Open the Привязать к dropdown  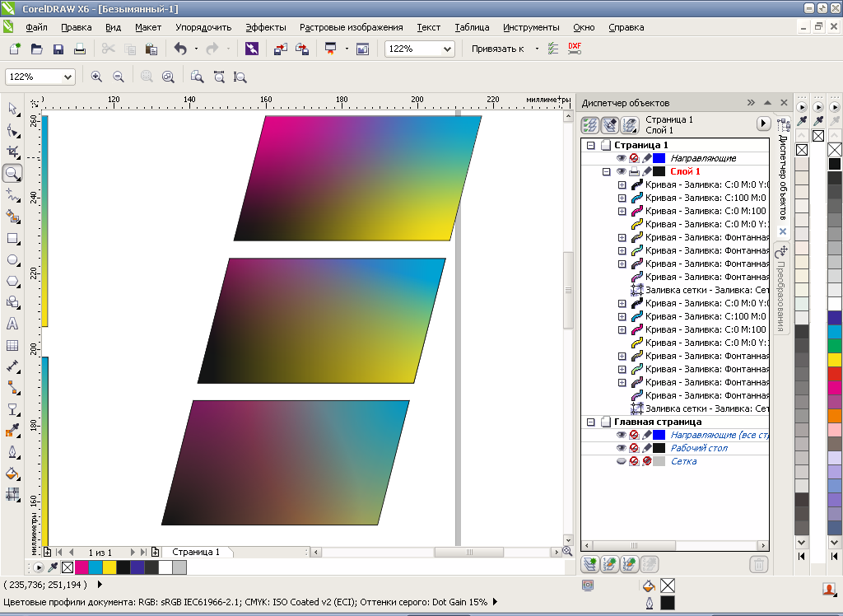point(537,49)
